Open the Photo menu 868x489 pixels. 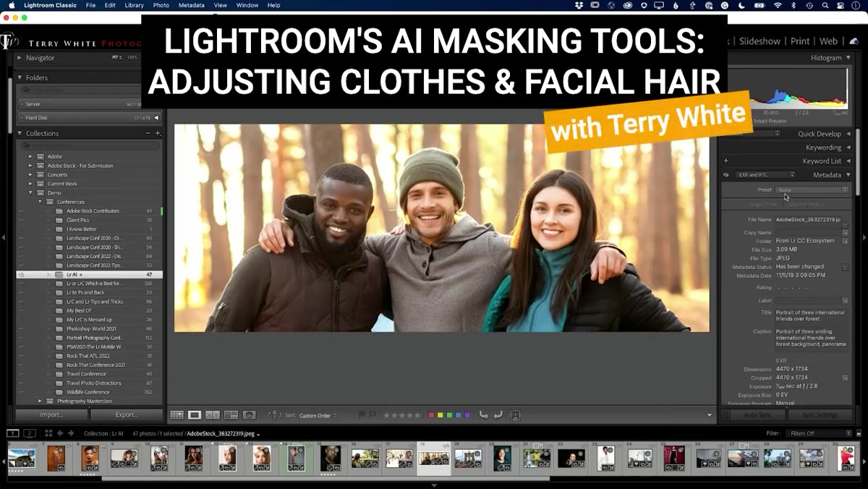click(161, 5)
